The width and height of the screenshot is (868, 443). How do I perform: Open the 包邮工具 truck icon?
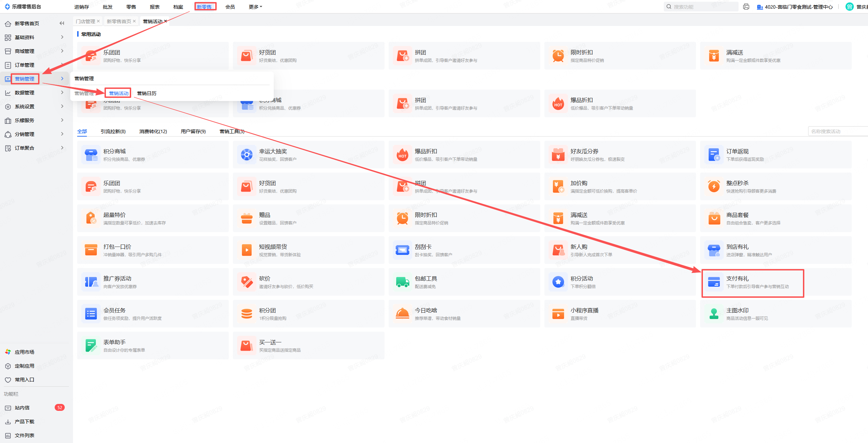pyautogui.click(x=402, y=282)
